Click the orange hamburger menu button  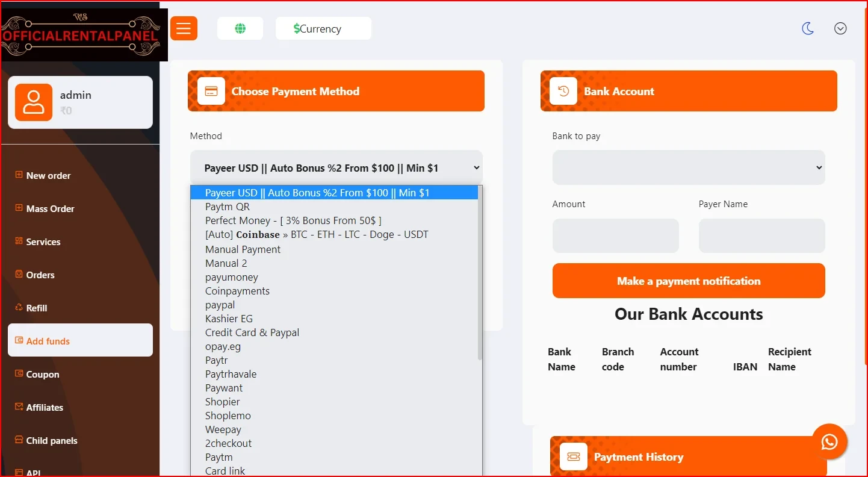[x=184, y=28]
